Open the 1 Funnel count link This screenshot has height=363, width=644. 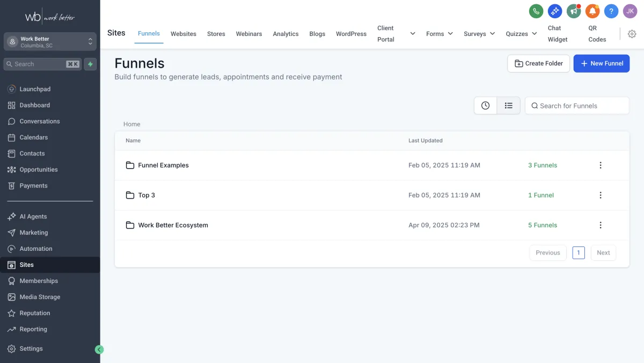(x=541, y=195)
